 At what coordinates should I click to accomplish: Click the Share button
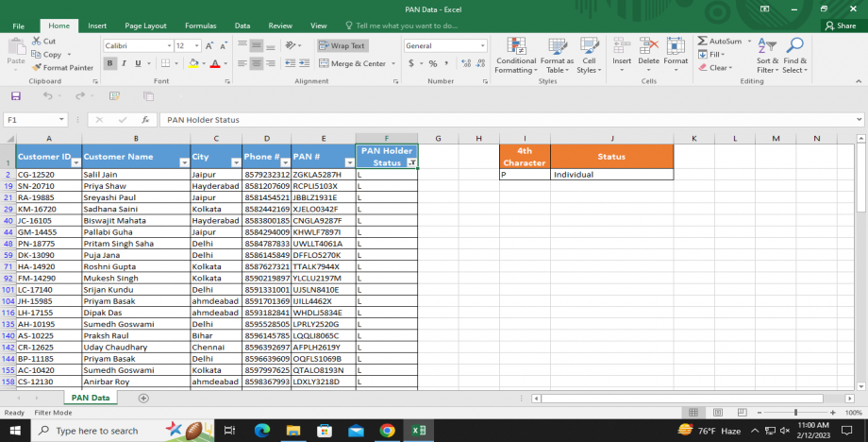840,25
